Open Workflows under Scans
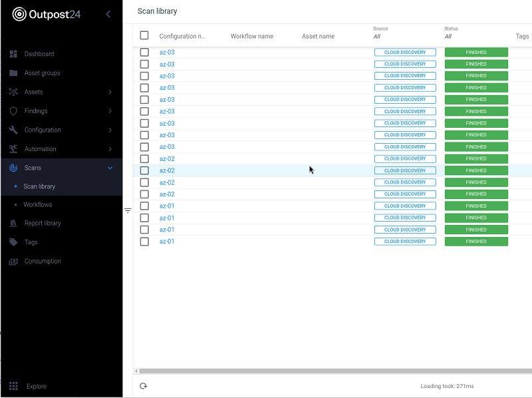This screenshot has width=532, height=398. 38,204
